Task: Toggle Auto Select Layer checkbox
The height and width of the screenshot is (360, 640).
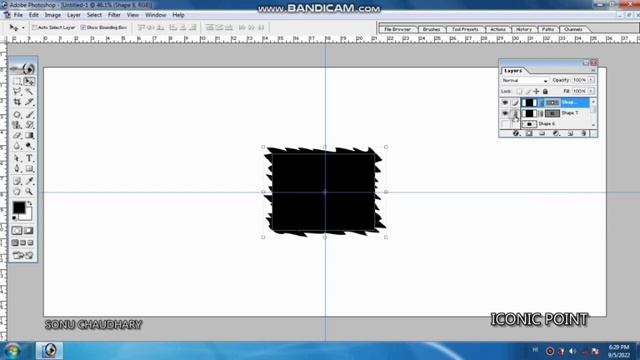Action: [35, 27]
